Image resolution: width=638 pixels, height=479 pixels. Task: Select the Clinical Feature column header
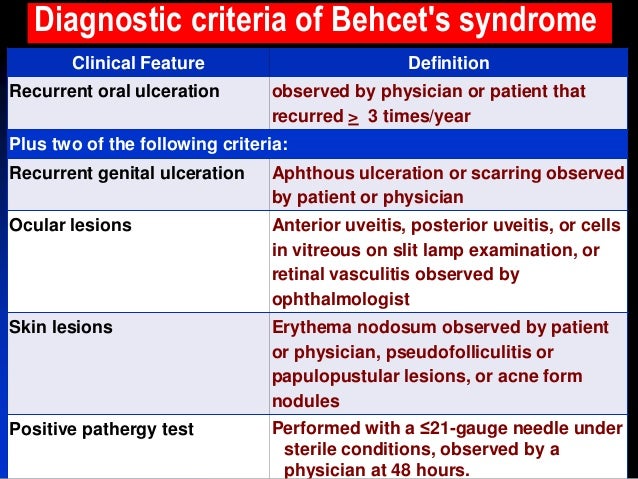click(138, 63)
